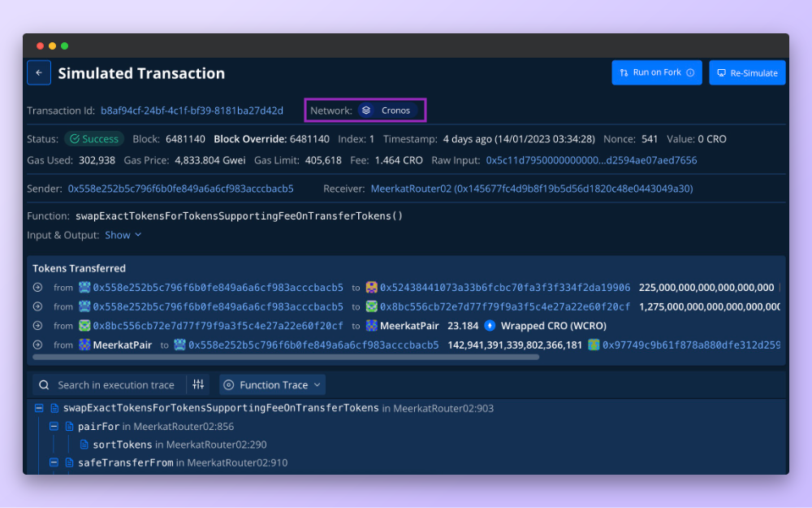The width and height of the screenshot is (812, 508).
Task: Open recipient address 0x8bc556cb in second transfer row
Action: tap(505, 306)
